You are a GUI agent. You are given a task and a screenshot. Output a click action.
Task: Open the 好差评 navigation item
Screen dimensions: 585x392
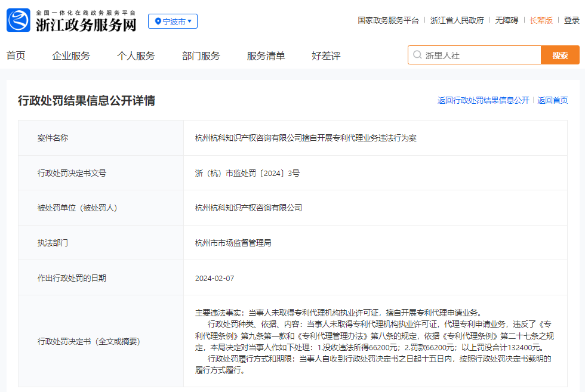click(x=326, y=56)
